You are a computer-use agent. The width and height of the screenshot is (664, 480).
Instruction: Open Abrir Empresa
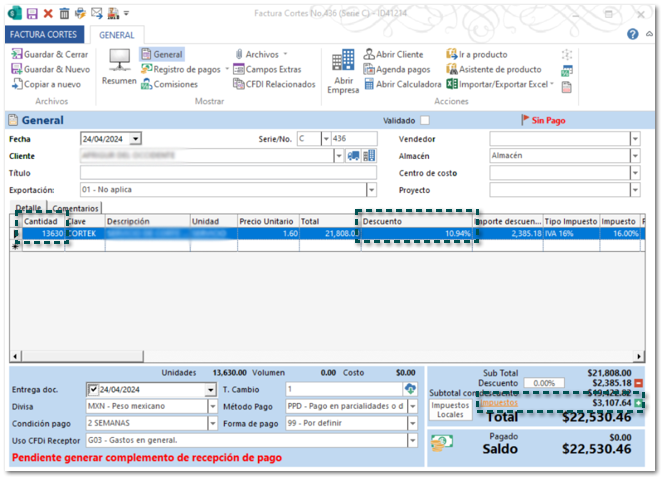coord(342,70)
